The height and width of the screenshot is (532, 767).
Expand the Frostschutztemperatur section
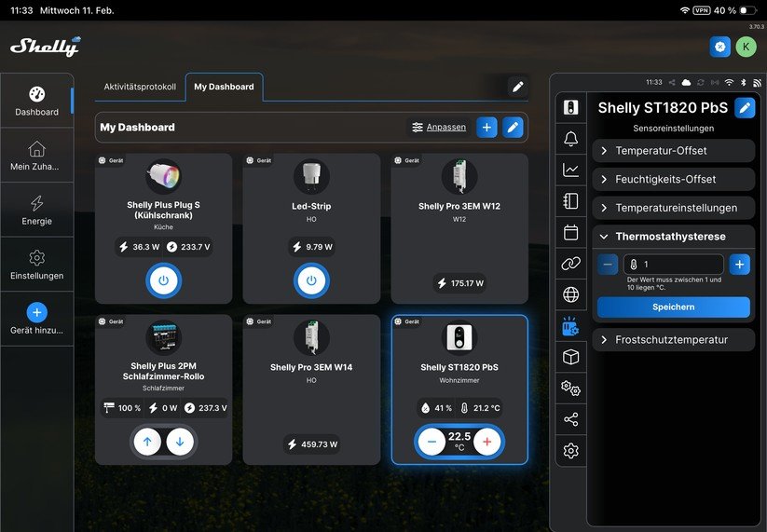[672, 340]
